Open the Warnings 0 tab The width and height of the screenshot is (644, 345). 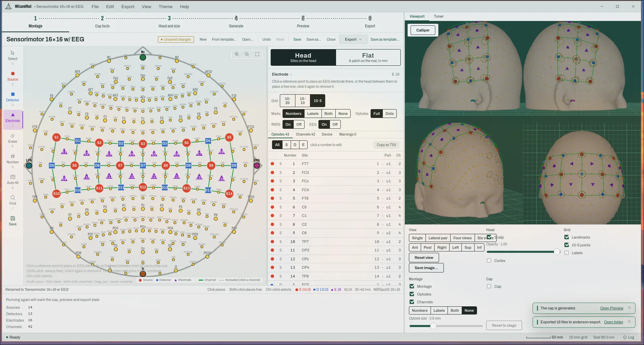click(x=348, y=134)
